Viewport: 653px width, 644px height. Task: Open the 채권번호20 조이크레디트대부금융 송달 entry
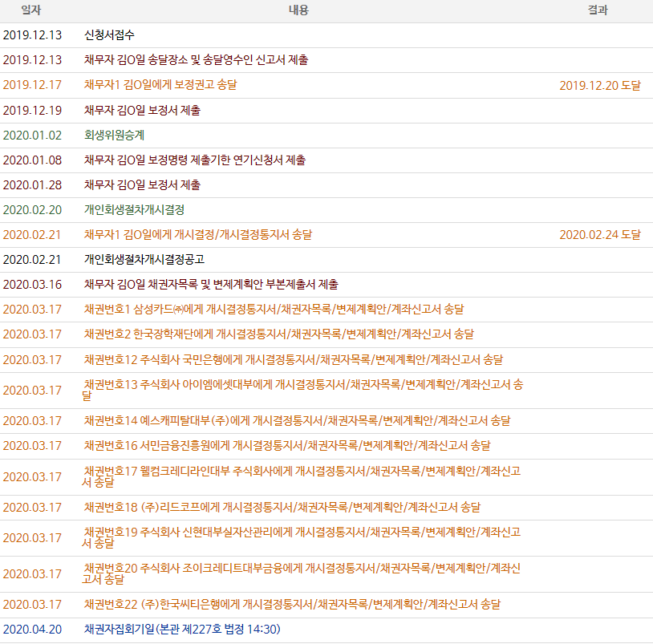tap(302, 573)
